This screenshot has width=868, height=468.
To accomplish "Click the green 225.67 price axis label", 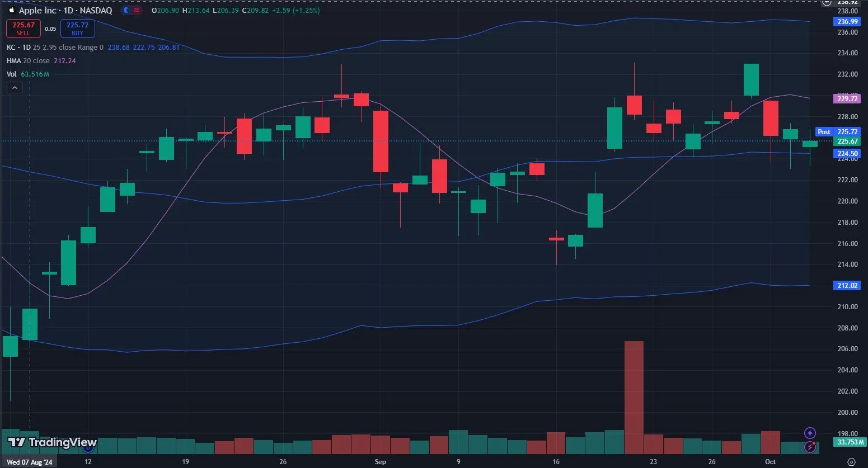I will (847, 141).
